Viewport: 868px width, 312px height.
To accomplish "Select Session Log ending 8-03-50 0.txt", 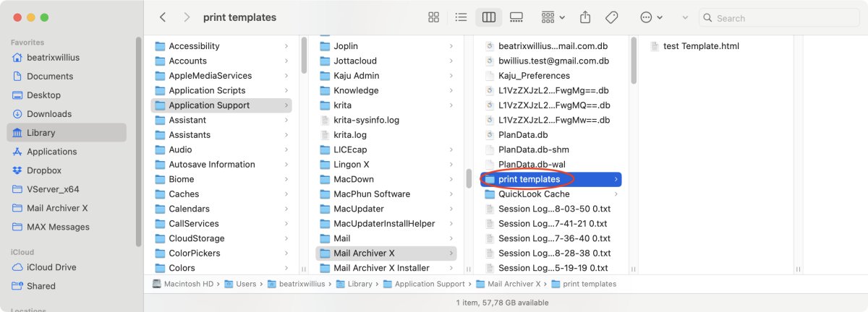I will pyautogui.click(x=551, y=209).
